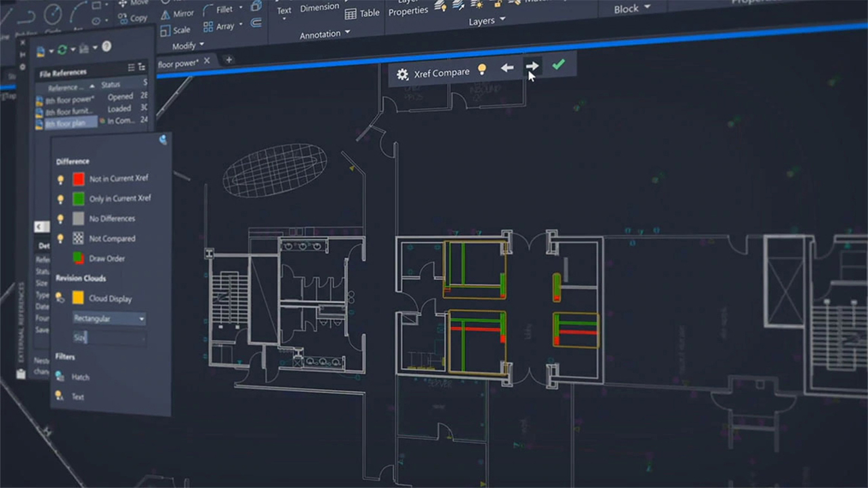Toggle visibility of Only in Current Xref
Screen dimensions: 868x488
60,199
